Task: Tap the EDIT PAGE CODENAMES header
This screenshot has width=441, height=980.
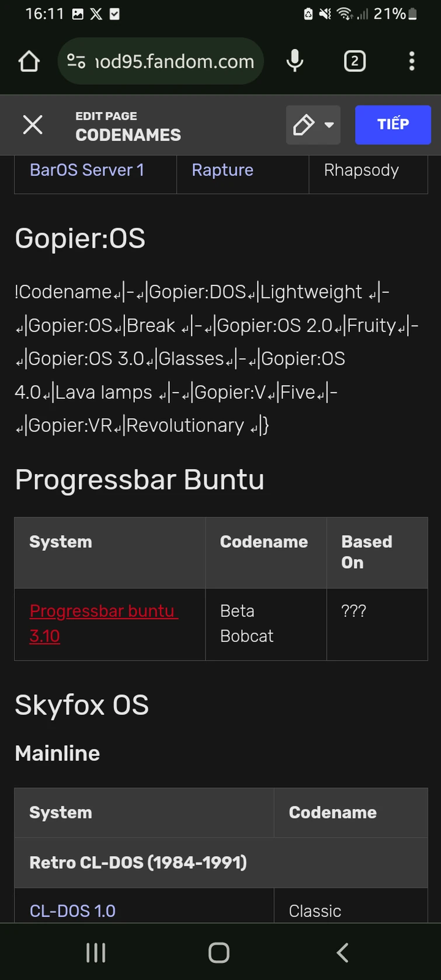Action: click(x=128, y=124)
